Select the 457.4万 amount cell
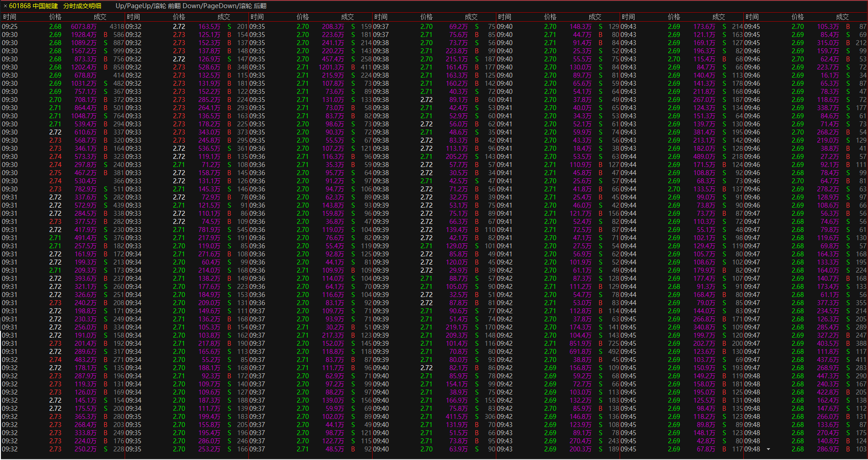Viewport: 868px width, 460px height. 333,59
